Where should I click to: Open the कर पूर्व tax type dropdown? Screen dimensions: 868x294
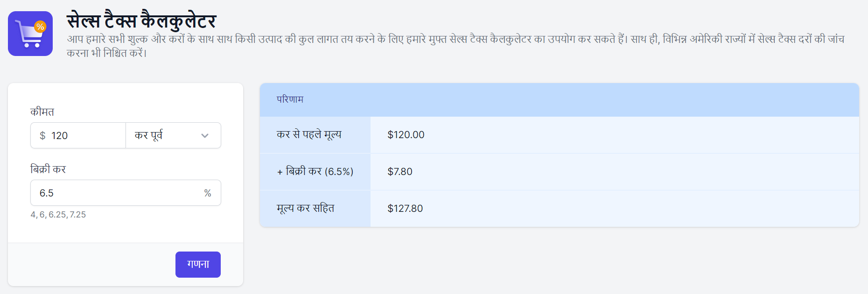pyautogui.click(x=173, y=136)
